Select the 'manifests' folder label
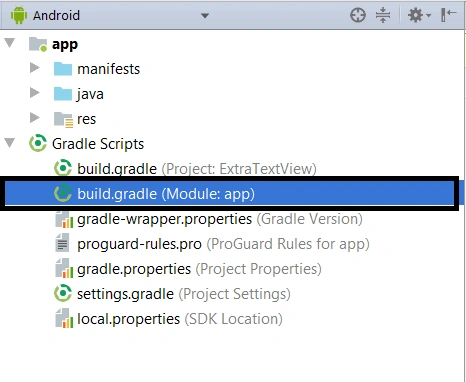This screenshot has width=466, height=382. 109,69
